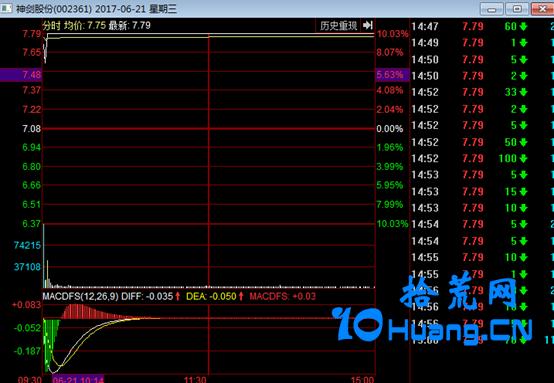554x383 pixels.
Task: Click the purple 06-21 10:14 cursor time marker
Action: coord(78,379)
